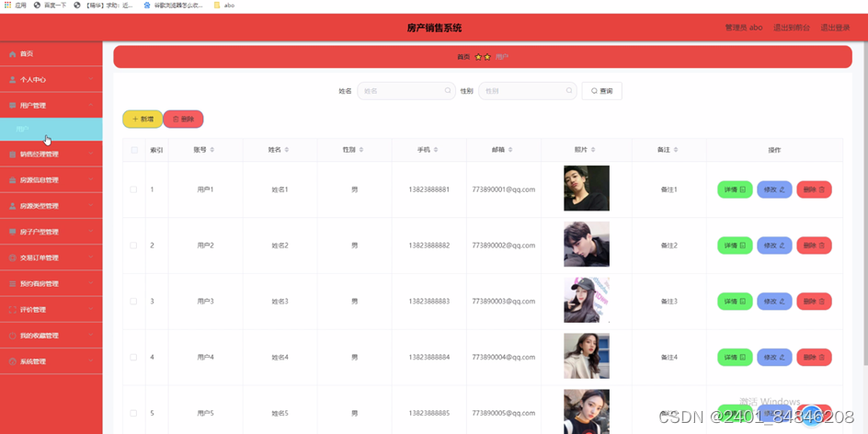
Task: Click the 我的收藏管理 sidebar icon
Action: 13,336
